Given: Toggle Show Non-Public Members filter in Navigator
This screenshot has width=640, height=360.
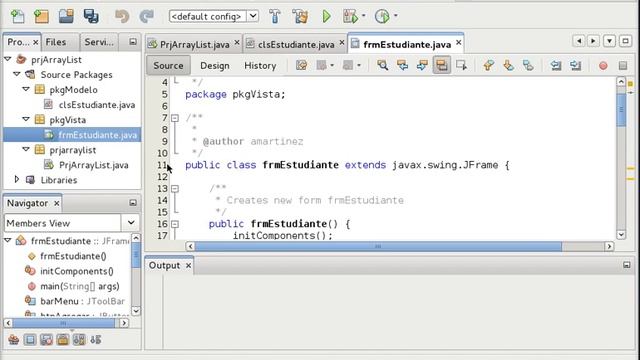Looking at the screenshot, I should tap(62, 340).
